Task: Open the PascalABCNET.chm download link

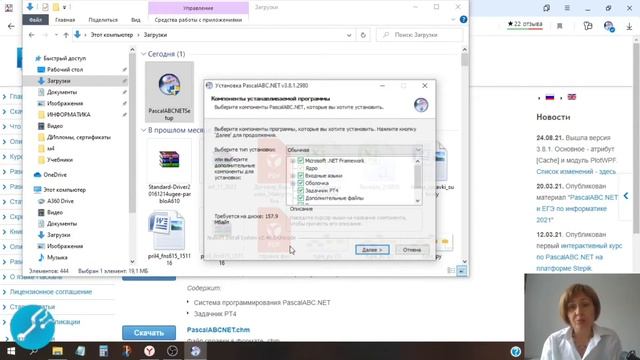Action: [218, 330]
